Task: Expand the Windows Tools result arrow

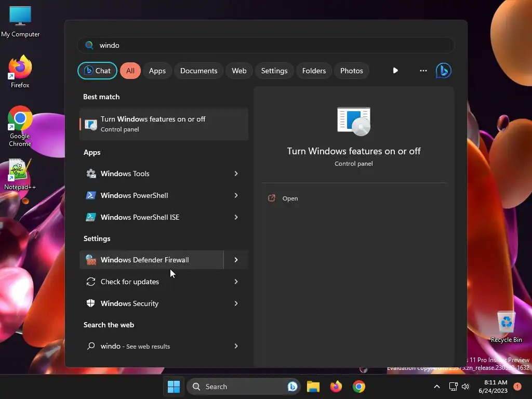Action: [x=236, y=174]
